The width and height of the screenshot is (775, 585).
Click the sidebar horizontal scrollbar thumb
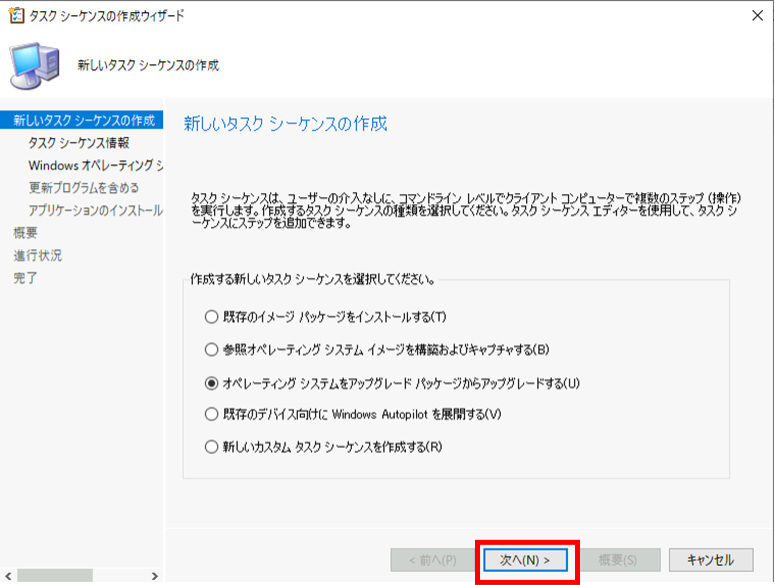(x=55, y=576)
